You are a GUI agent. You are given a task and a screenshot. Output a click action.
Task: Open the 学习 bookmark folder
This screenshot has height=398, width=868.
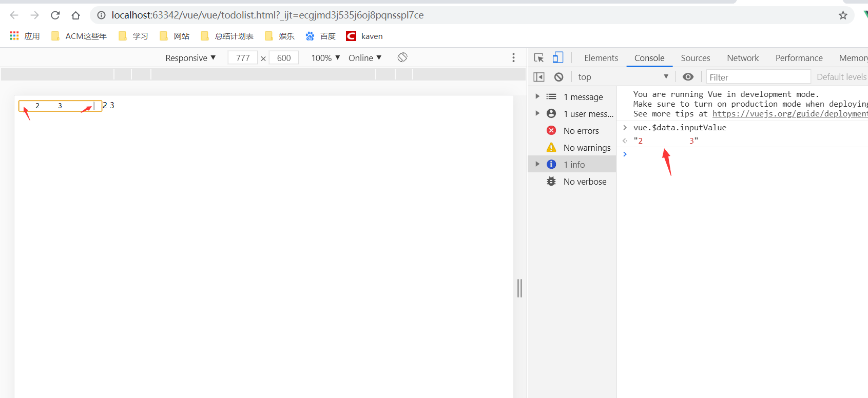[x=133, y=36]
